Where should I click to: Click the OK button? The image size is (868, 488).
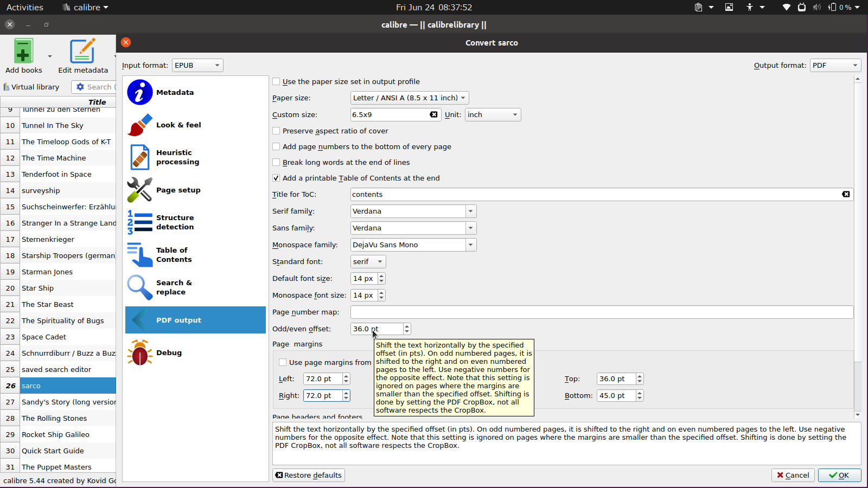[839, 475]
